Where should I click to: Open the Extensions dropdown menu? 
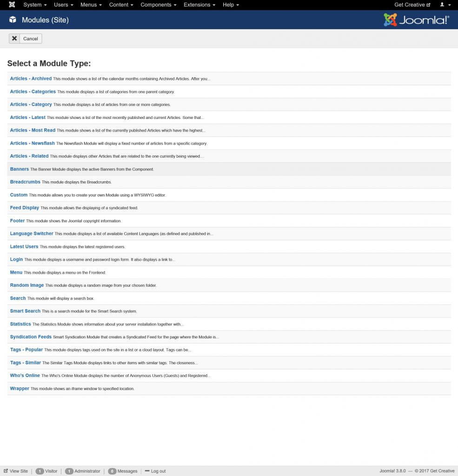(x=197, y=5)
